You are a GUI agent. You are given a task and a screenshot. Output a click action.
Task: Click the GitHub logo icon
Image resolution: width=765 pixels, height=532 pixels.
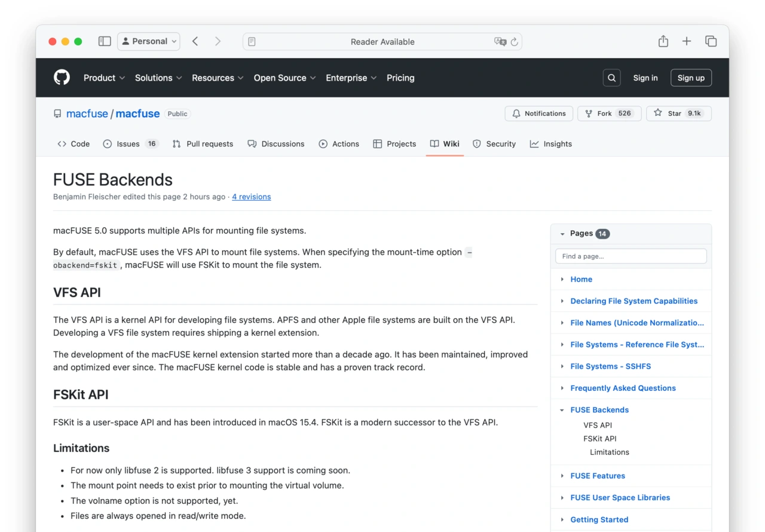[62, 78]
